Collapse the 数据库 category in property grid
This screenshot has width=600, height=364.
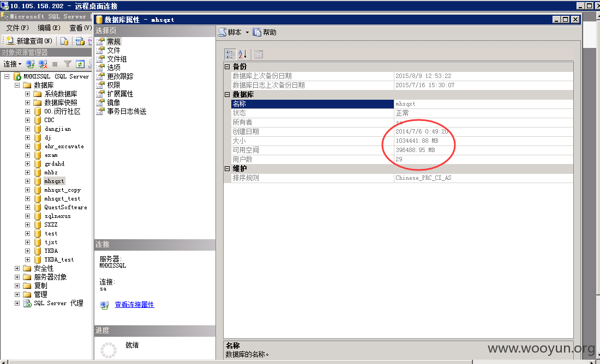coord(227,94)
